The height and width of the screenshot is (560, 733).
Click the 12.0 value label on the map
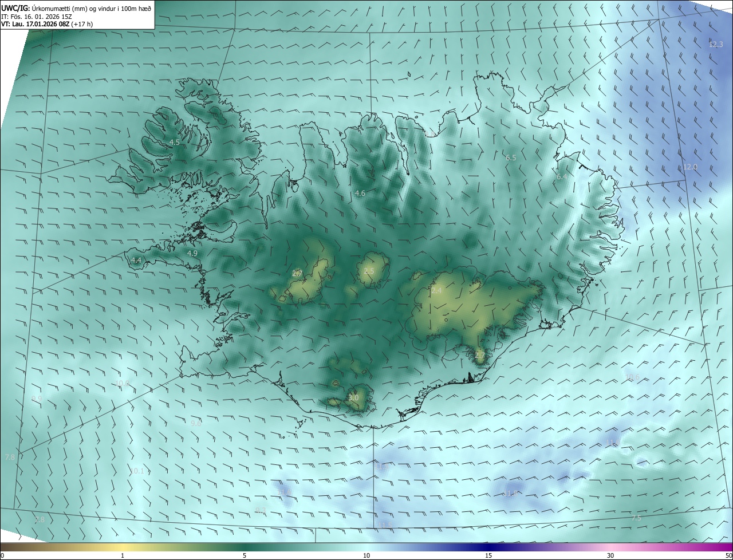(x=691, y=167)
